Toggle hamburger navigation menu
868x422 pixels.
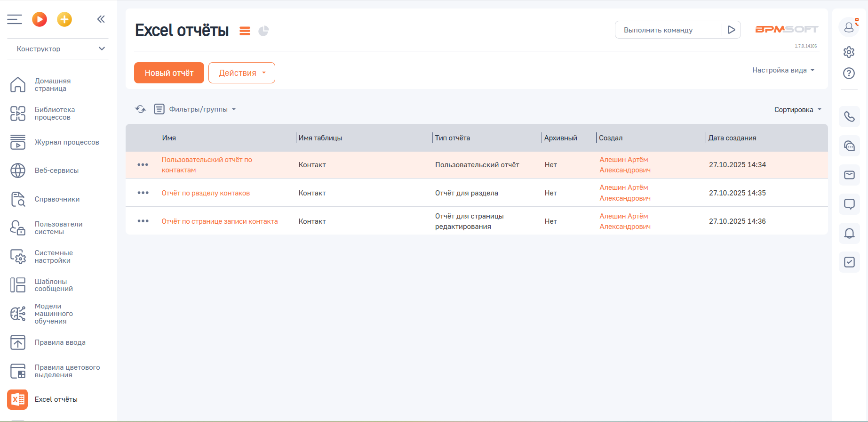point(15,19)
